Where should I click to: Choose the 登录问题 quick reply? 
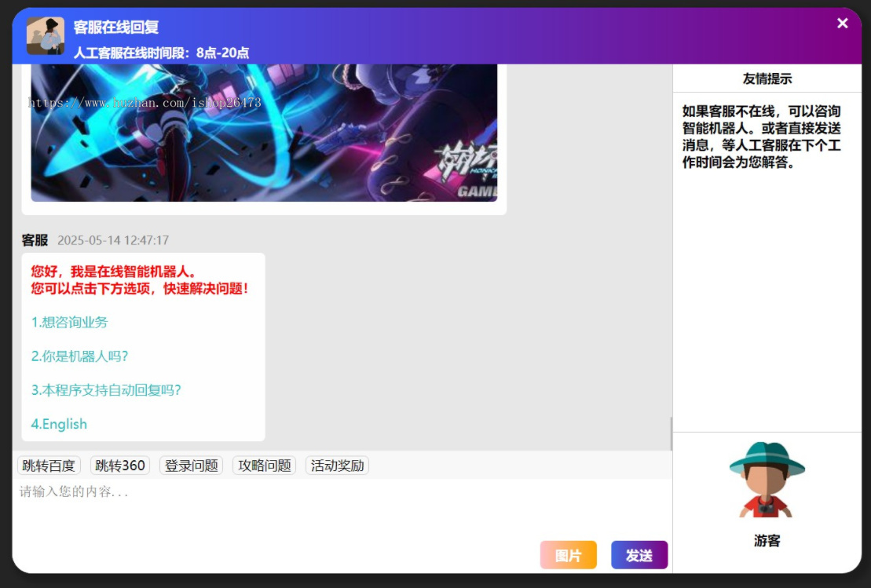[x=191, y=466]
